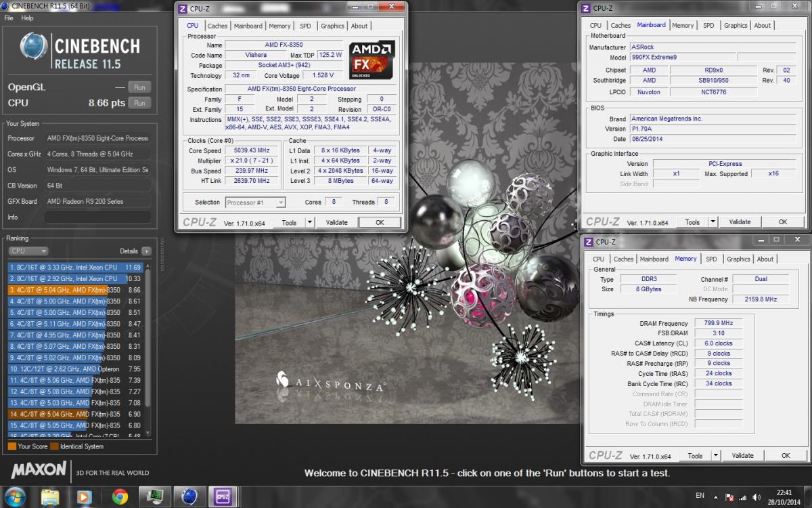Open the Details arrow in the Ranking panel
Image resolution: width=812 pixels, height=508 pixels.
tap(145, 251)
